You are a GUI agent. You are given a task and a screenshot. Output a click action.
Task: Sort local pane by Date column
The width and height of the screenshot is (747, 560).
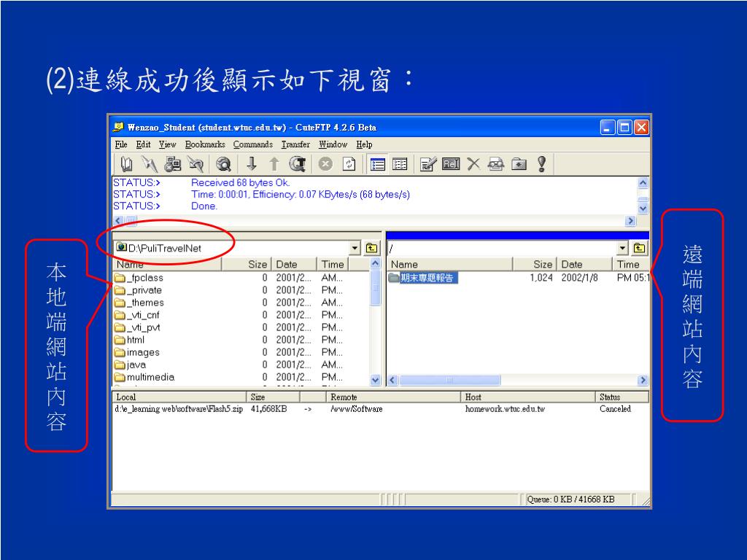(294, 264)
